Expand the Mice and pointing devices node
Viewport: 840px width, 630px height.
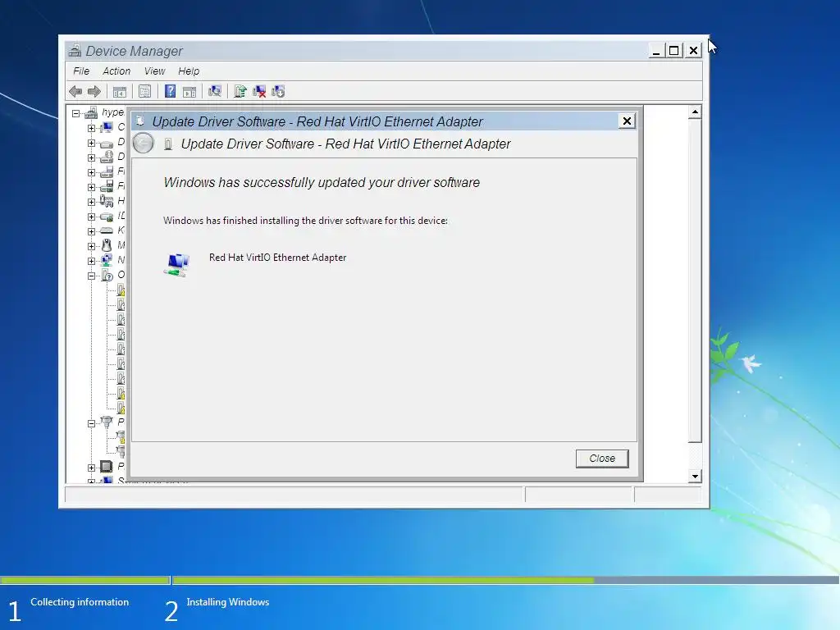[x=91, y=246]
